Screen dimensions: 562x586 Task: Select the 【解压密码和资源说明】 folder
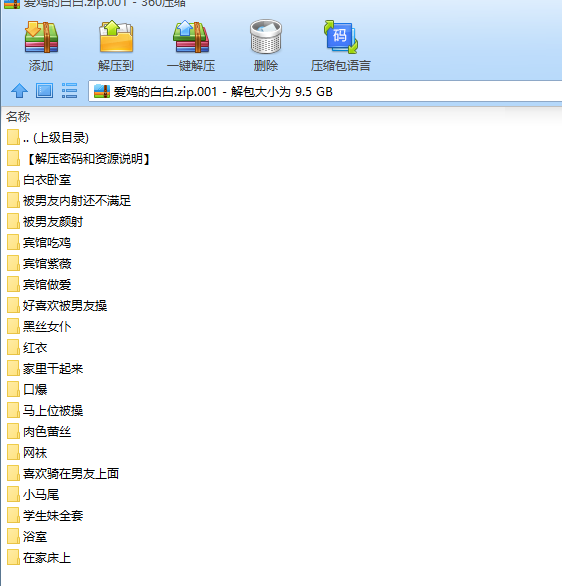[79, 159]
